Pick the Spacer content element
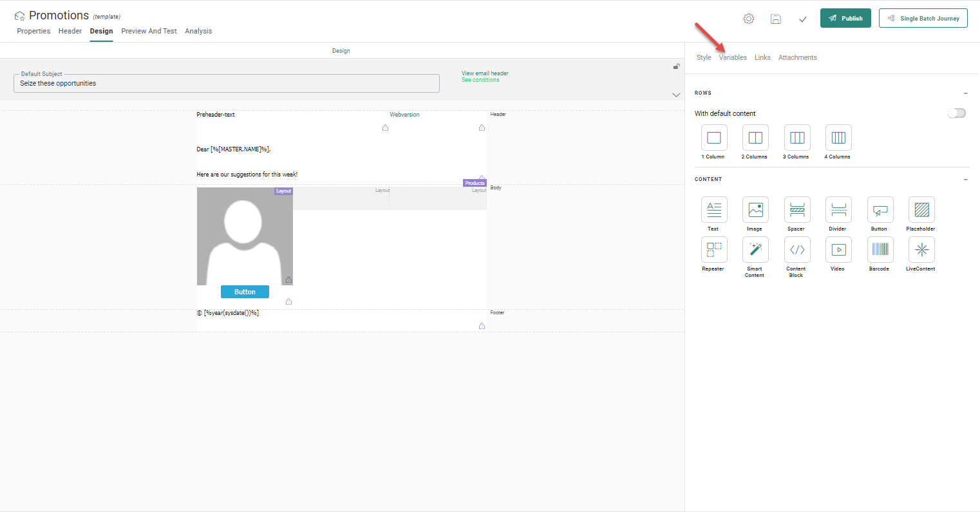This screenshot has width=980, height=512. [797, 210]
